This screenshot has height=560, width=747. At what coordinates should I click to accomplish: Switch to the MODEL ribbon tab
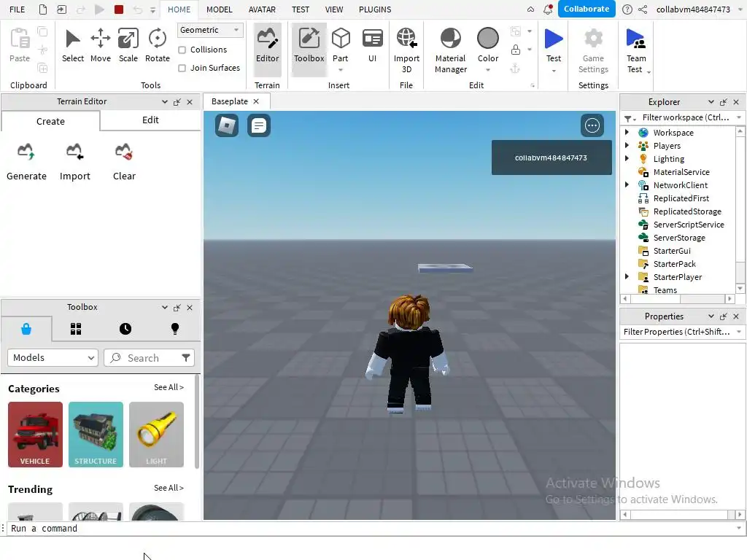click(219, 9)
